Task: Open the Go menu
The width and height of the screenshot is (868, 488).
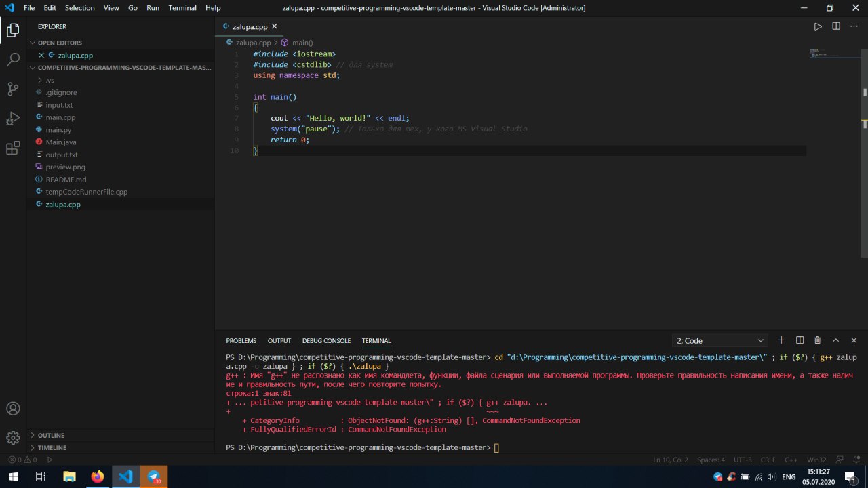Action: point(133,8)
